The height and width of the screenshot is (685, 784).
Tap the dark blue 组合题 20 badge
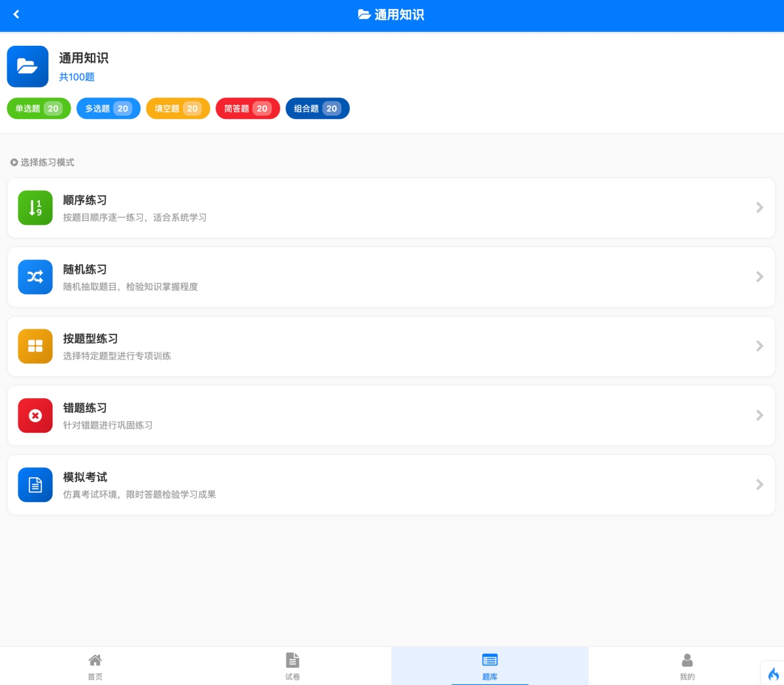(318, 109)
